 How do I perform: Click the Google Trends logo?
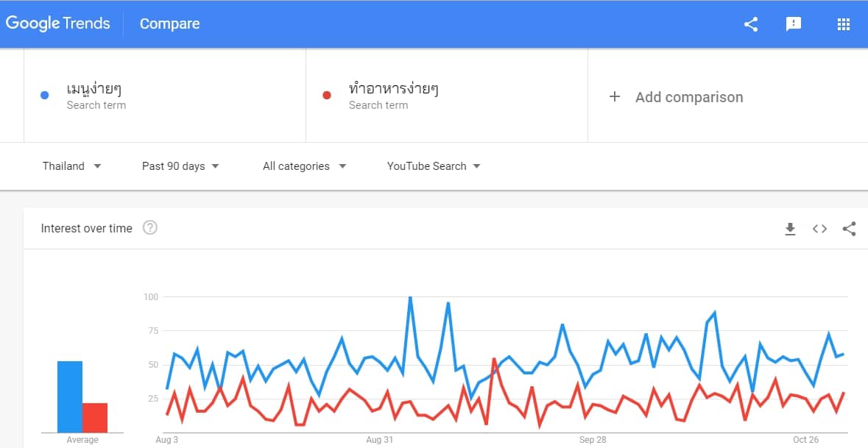point(58,24)
